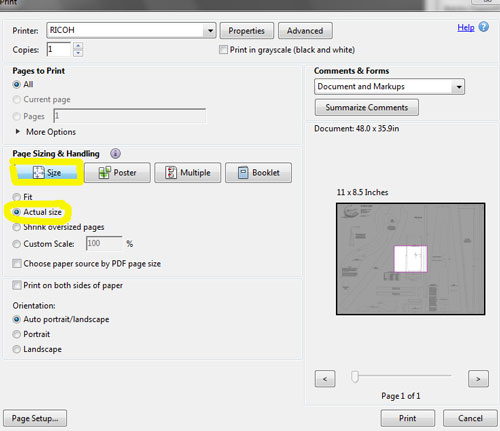Select the Poster sizing mode

(x=117, y=173)
